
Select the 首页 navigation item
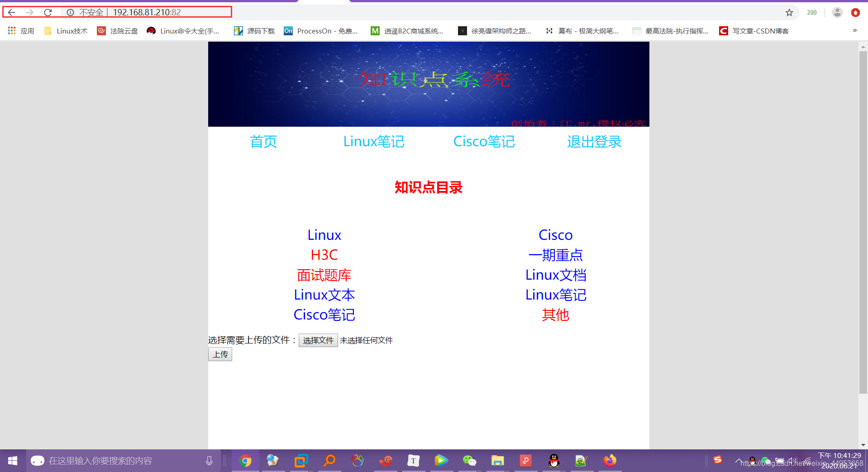pos(263,141)
